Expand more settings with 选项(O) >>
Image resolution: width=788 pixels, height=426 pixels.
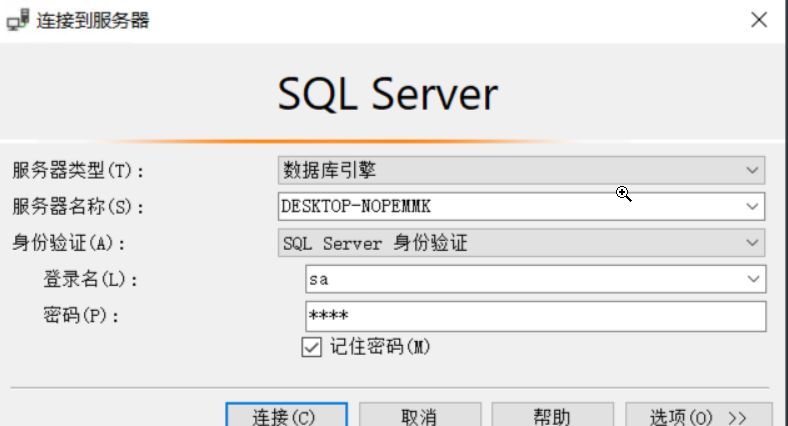(x=698, y=416)
